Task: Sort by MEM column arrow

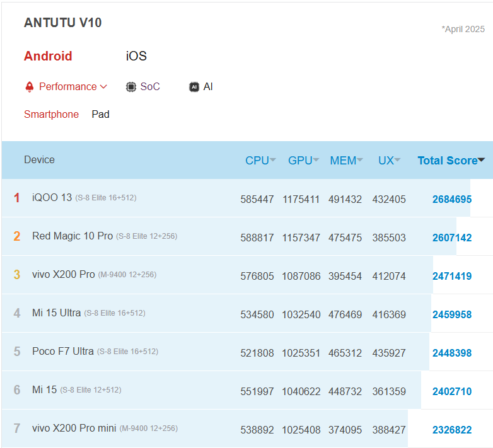Action: 360,159
